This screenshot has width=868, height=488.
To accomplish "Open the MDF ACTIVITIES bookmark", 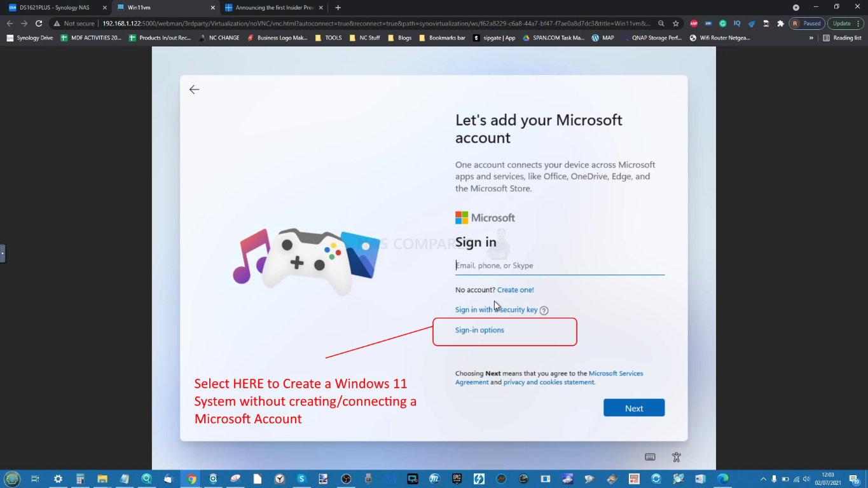I will coord(91,38).
